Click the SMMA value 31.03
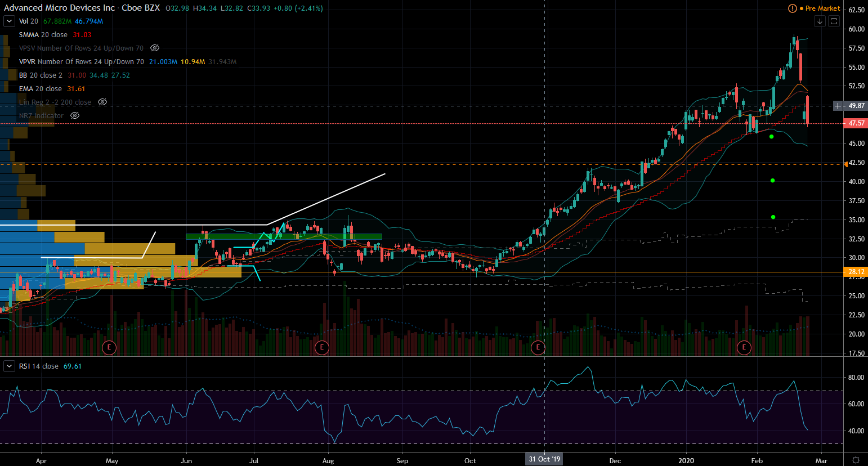The image size is (868, 466). pos(82,35)
